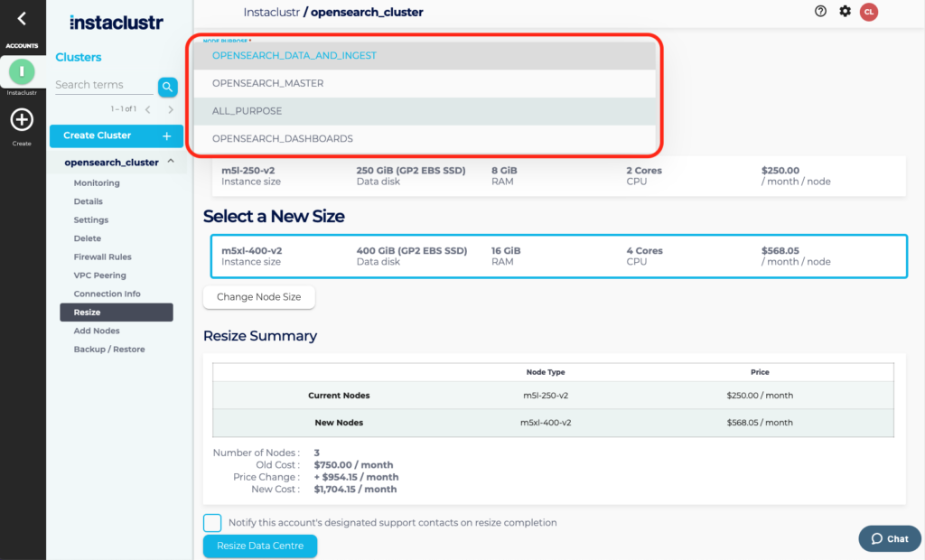Enable notify support contacts on resize checkbox
This screenshot has width=925, height=560.
pos(212,523)
